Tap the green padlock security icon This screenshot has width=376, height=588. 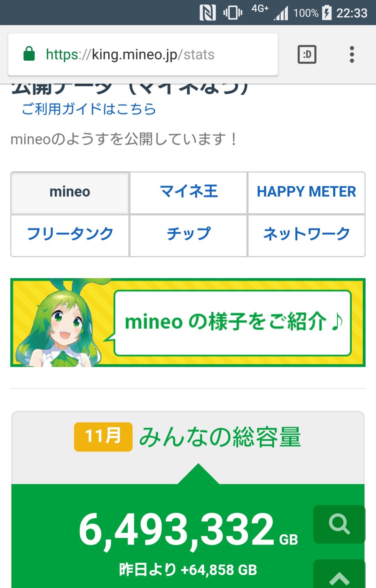coord(29,54)
